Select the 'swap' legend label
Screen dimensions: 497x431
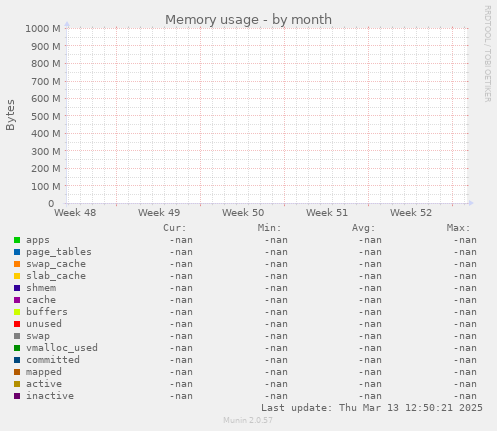pyautogui.click(x=38, y=337)
